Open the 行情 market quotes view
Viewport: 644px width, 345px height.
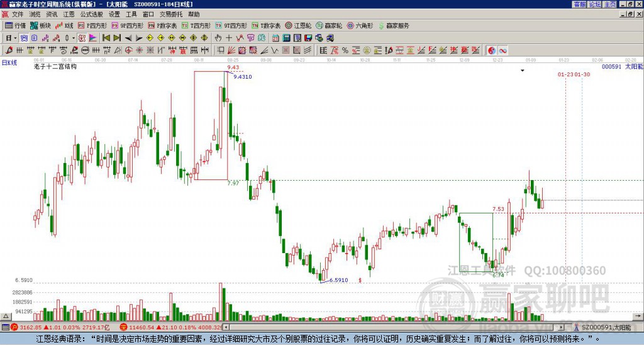tap(15, 25)
